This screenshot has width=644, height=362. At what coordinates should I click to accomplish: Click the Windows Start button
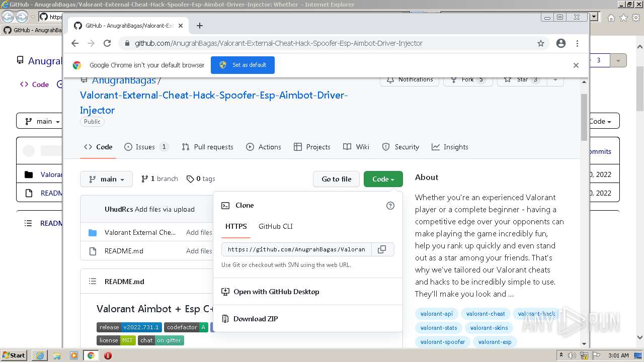[14, 355]
